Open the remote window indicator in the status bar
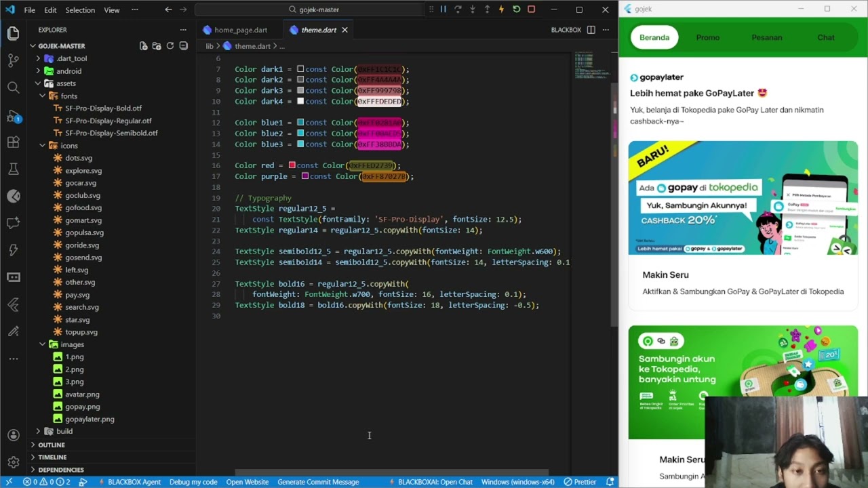868x488 pixels. pos(9,482)
